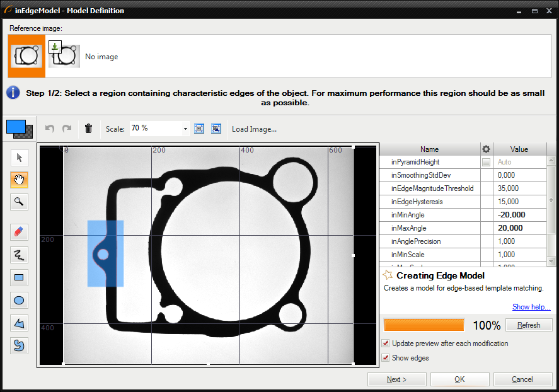Choose the freehand scribble drawing tool
The width and height of the screenshot is (559, 392).
(20, 255)
